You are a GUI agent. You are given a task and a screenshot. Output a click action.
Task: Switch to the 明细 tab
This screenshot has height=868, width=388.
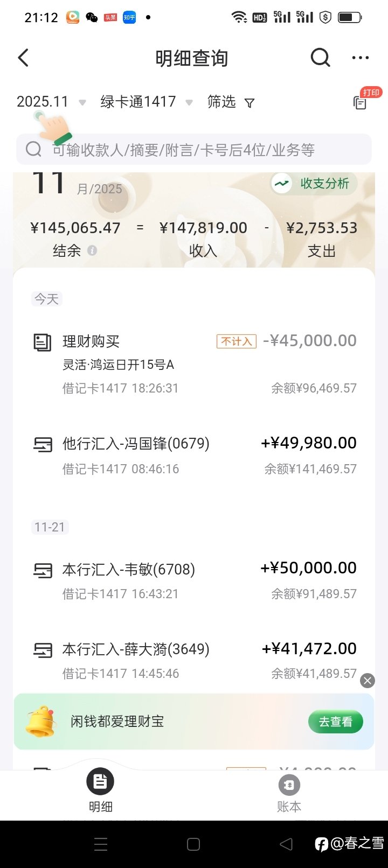pyautogui.click(x=100, y=790)
